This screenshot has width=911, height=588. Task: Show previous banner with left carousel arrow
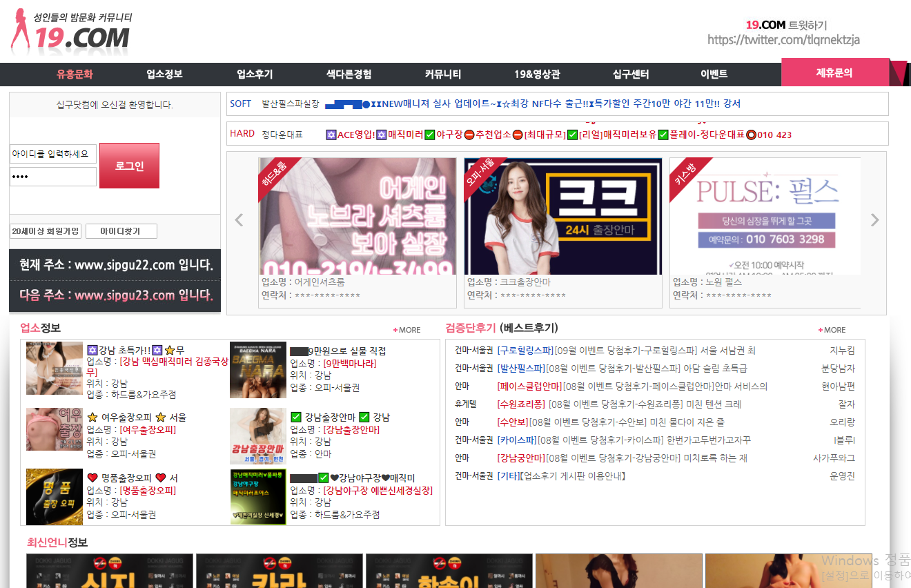click(239, 220)
